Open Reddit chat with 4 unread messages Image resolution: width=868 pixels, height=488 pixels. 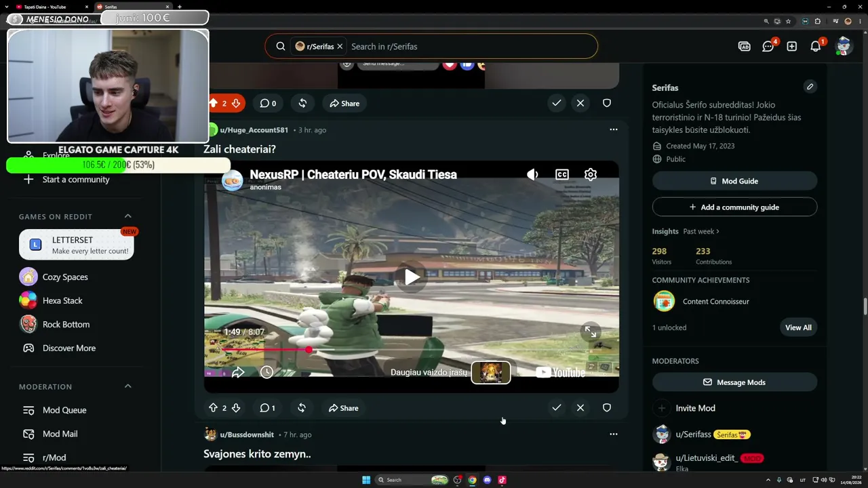pos(768,46)
